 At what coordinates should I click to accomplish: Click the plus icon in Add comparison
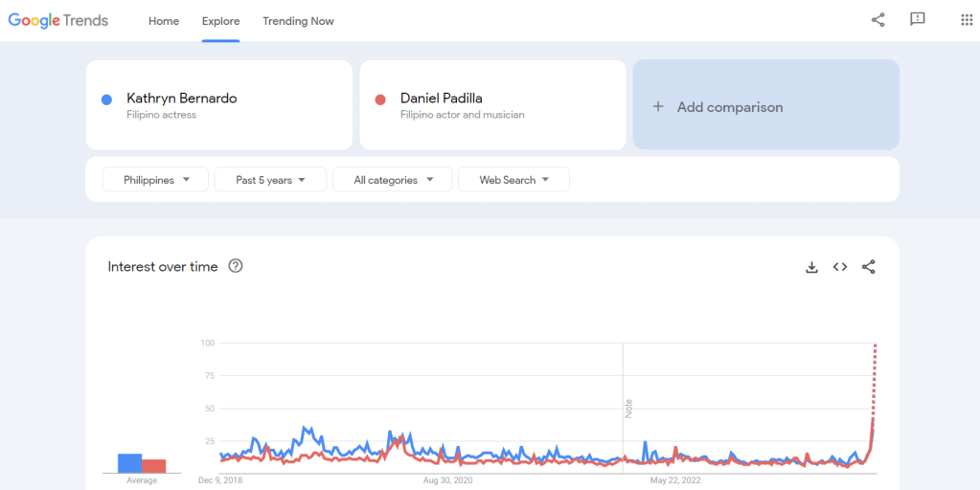[x=658, y=107]
